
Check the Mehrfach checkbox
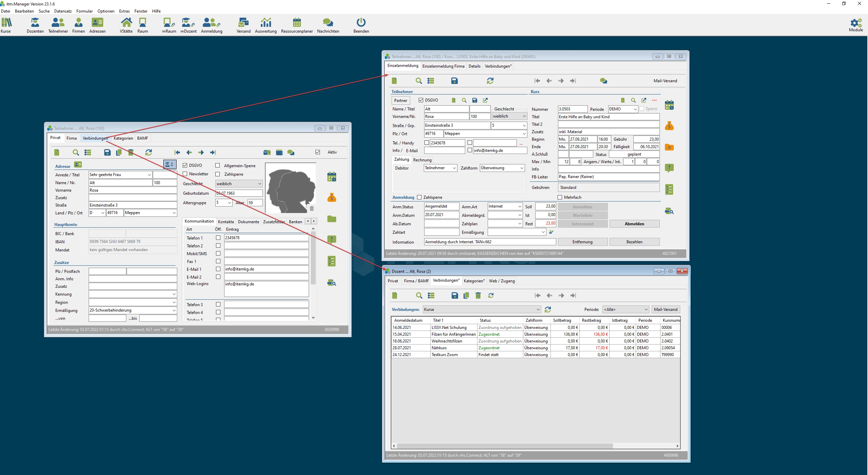[560, 197]
